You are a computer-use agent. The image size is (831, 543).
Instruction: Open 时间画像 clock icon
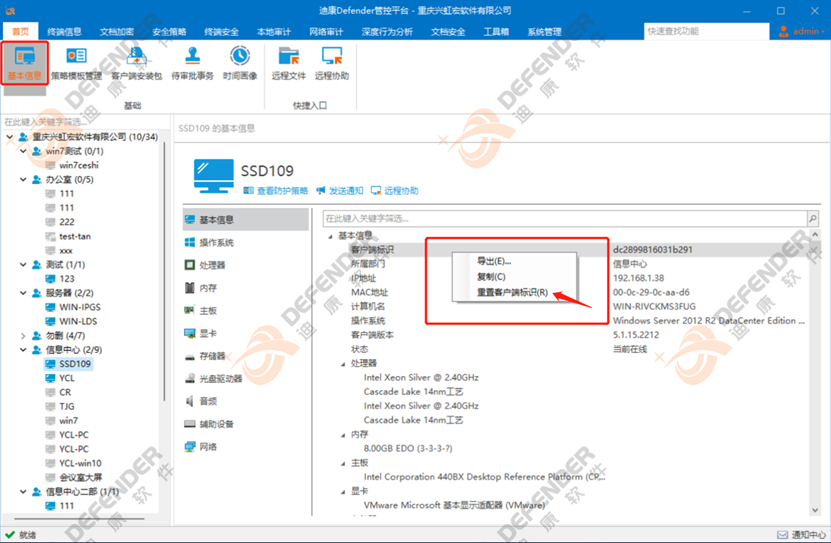pyautogui.click(x=240, y=63)
